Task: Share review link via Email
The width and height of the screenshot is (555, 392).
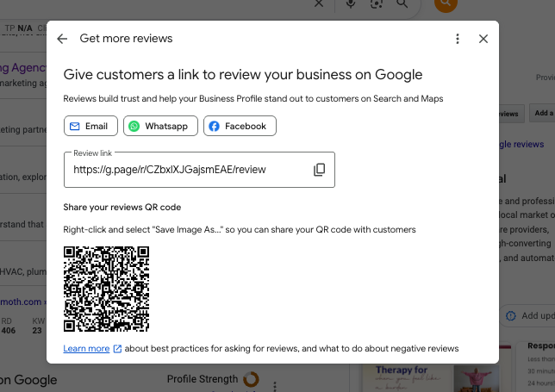Action: tap(90, 126)
